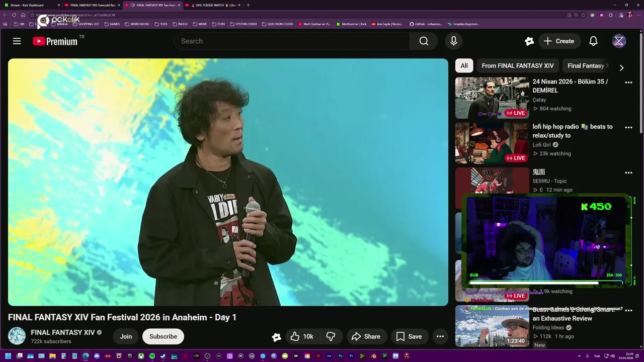Open the EPSTEIN CODEX bookmarks folder
Screen dimensions: 644x362
(x=243, y=24)
